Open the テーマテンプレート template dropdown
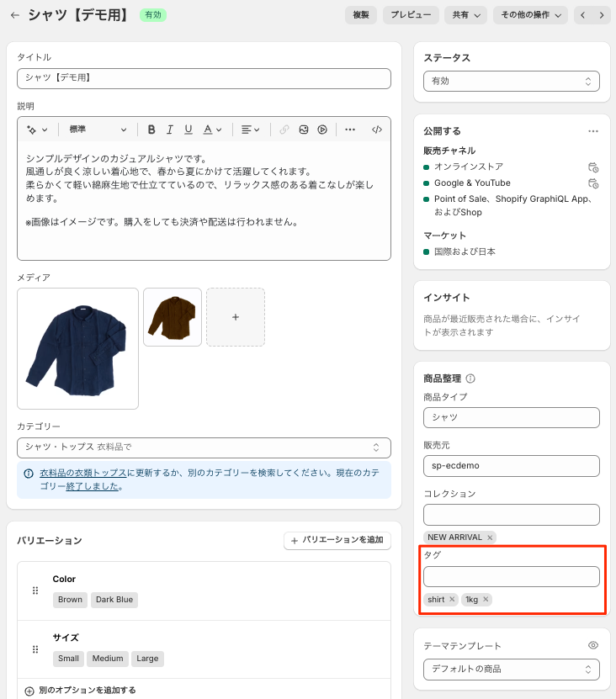 pyautogui.click(x=511, y=670)
